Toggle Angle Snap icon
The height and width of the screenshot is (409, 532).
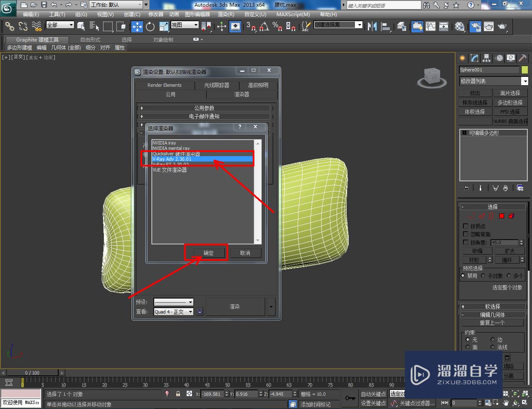click(264, 27)
